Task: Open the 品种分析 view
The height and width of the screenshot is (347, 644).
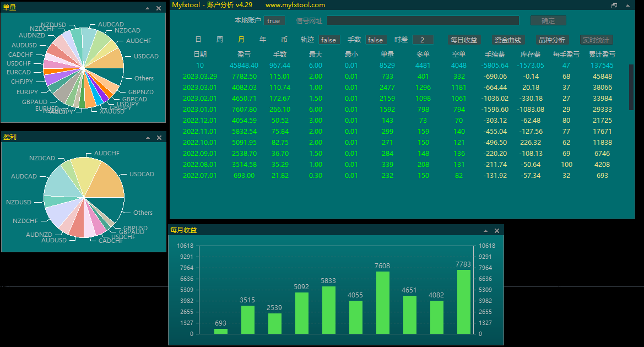Action: click(552, 40)
